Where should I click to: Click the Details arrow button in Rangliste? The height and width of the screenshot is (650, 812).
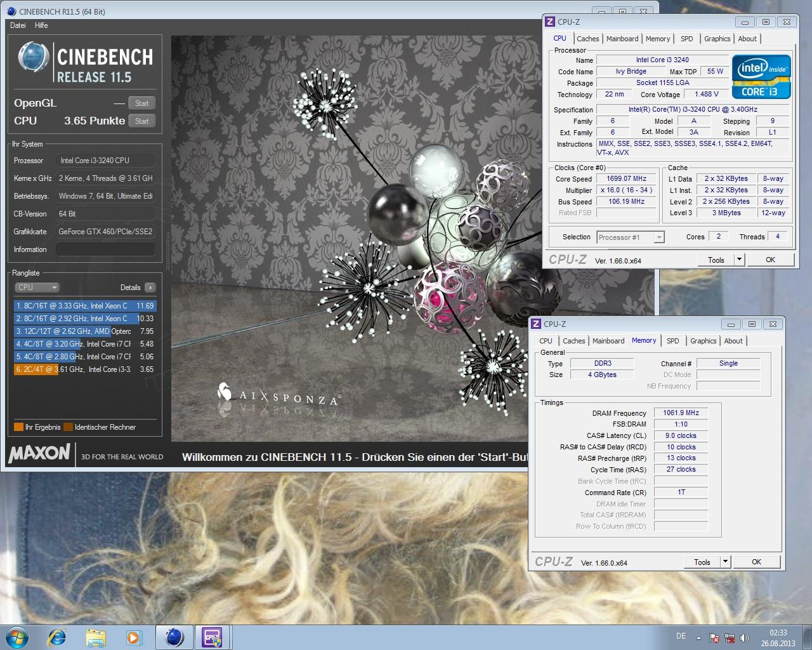[150, 288]
